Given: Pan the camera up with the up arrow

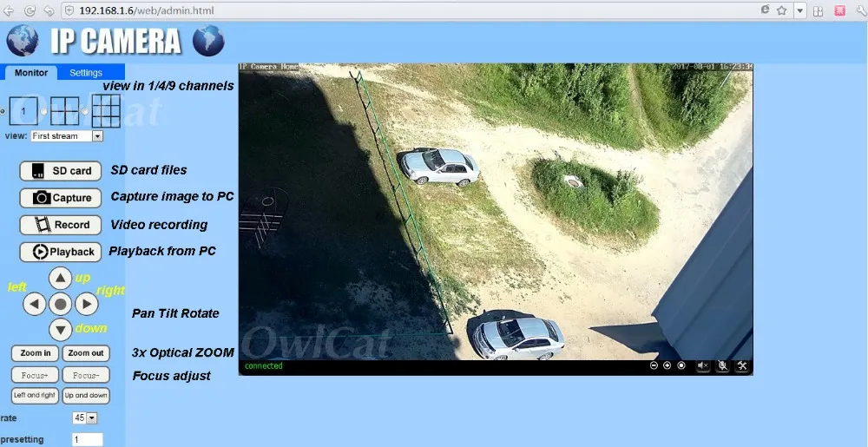Looking at the screenshot, I should [x=61, y=279].
